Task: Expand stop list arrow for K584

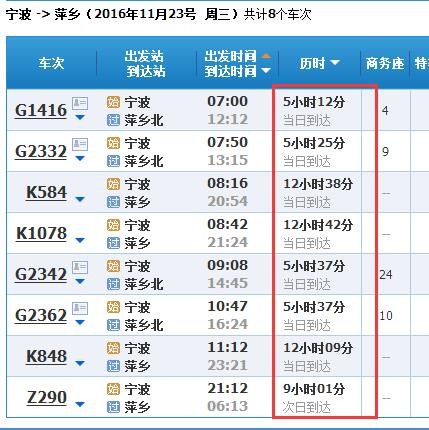Action: (x=80, y=199)
